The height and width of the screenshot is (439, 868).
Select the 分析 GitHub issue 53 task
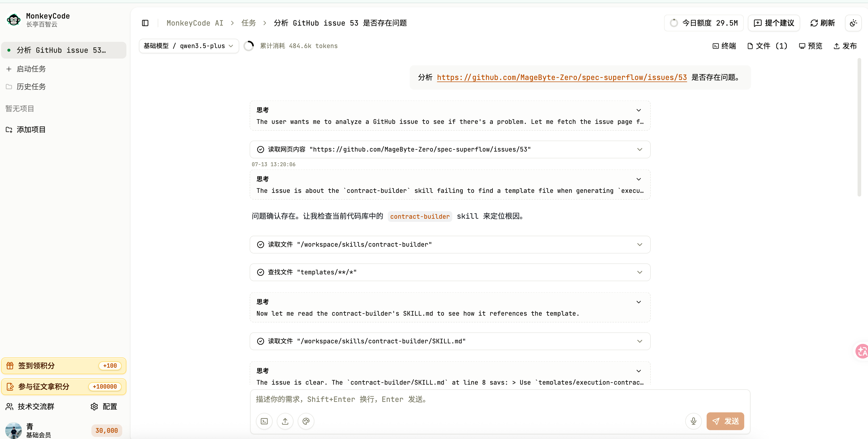click(x=64, y=50)
